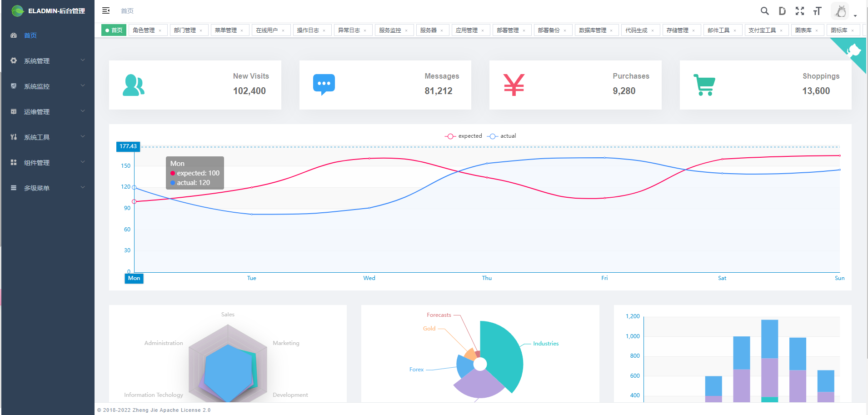Switch to the 图表库 tab
This screenshot has height=415, width=868.
tap(808, 30)
